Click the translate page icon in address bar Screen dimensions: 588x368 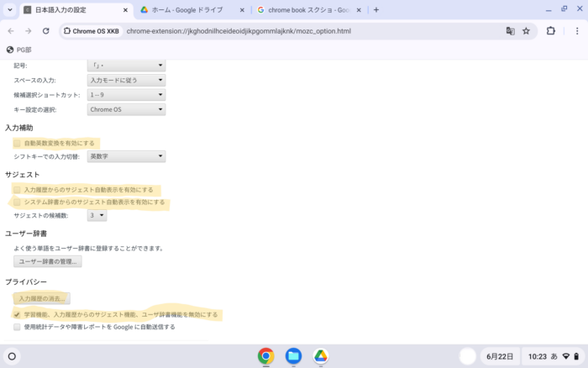tap(510, 31)
